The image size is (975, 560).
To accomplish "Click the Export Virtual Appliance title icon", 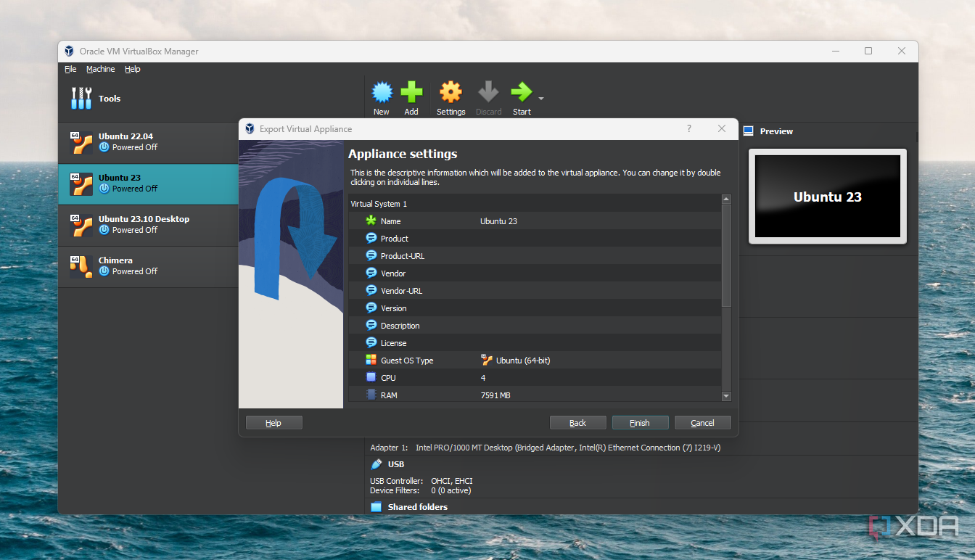I will coord(250,128).
